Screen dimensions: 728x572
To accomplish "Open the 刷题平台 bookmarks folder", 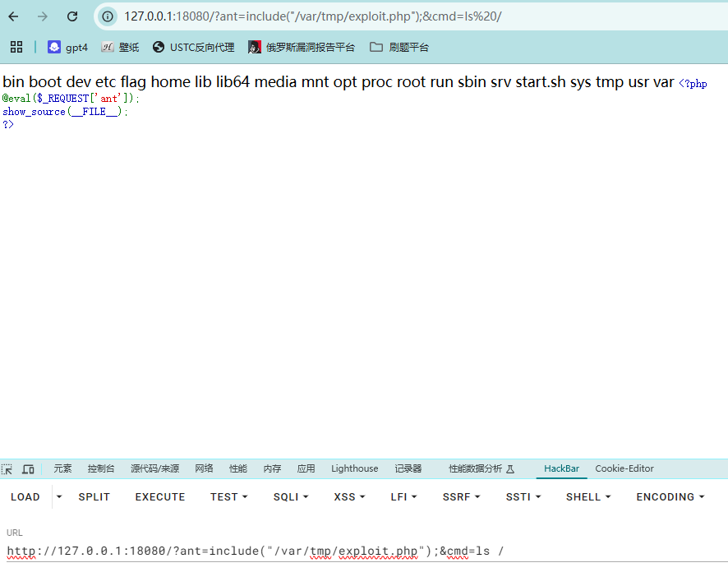I will coord(399,47).
